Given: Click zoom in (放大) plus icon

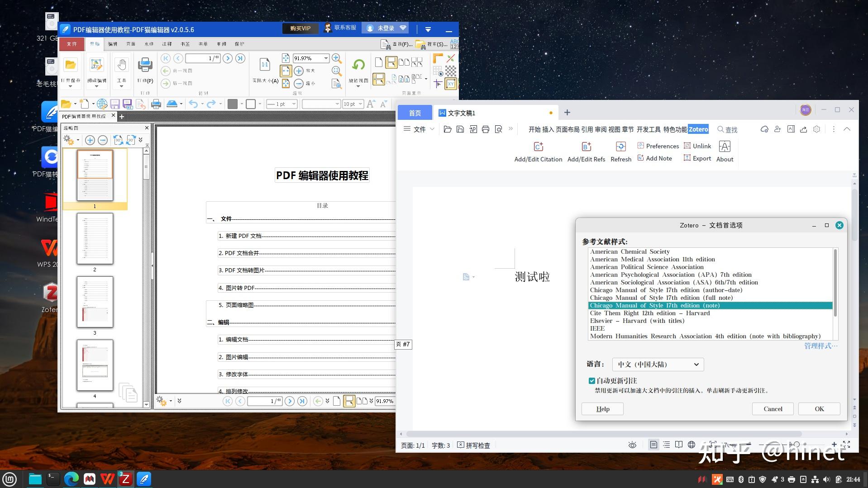Looking at the screenshot, I should 299,71.
